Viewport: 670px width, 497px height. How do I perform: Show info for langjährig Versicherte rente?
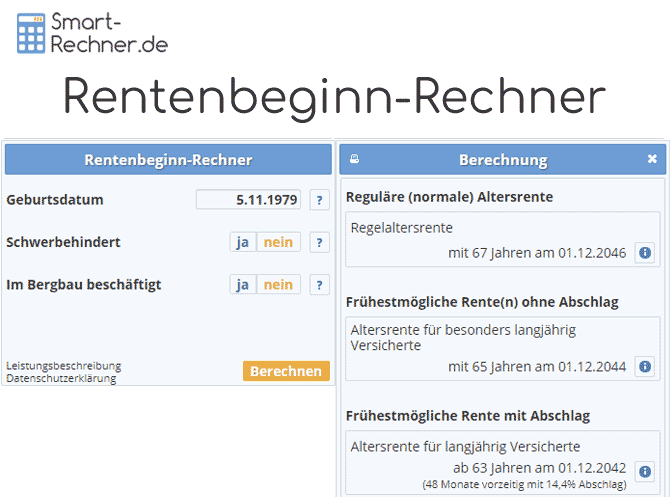(645, 470)
